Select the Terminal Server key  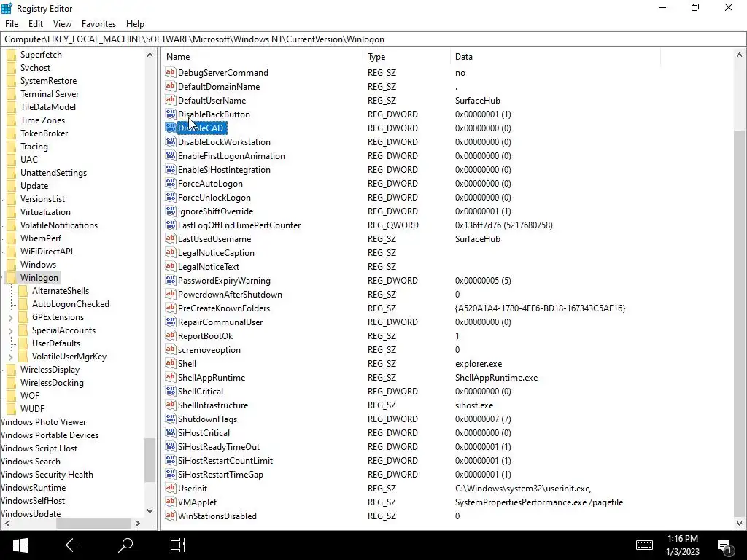[50, 94]
